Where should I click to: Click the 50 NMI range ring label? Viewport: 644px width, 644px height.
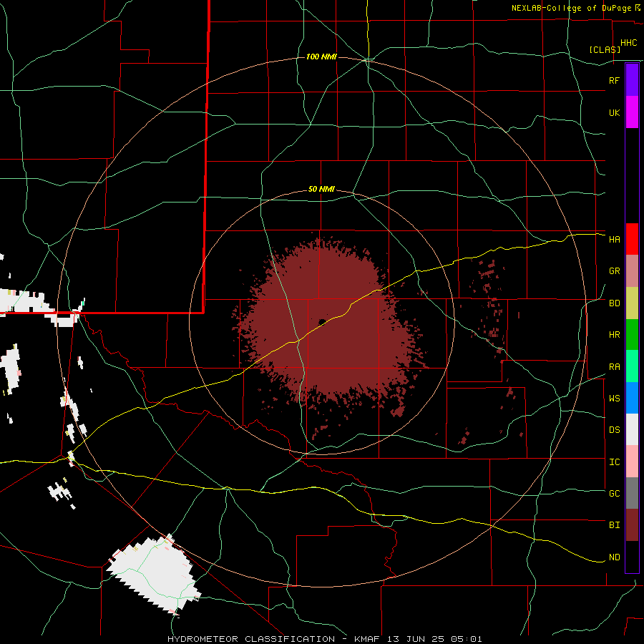[321, 190]
